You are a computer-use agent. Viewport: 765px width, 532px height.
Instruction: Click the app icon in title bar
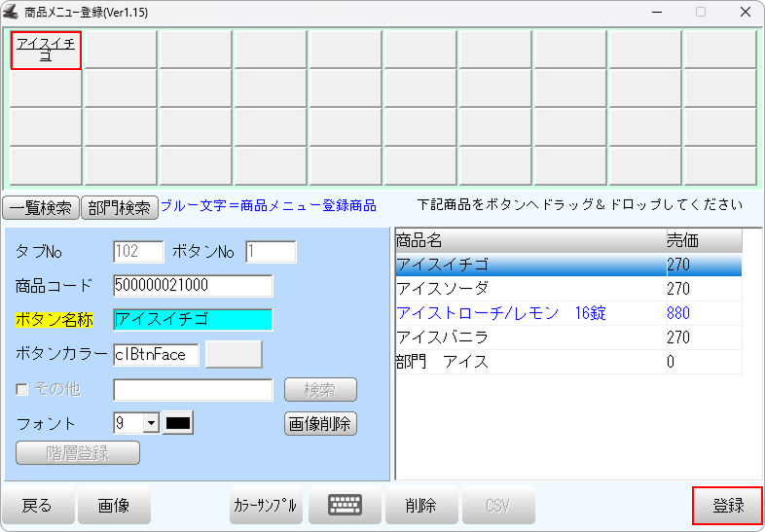click(x=13, y=12)
